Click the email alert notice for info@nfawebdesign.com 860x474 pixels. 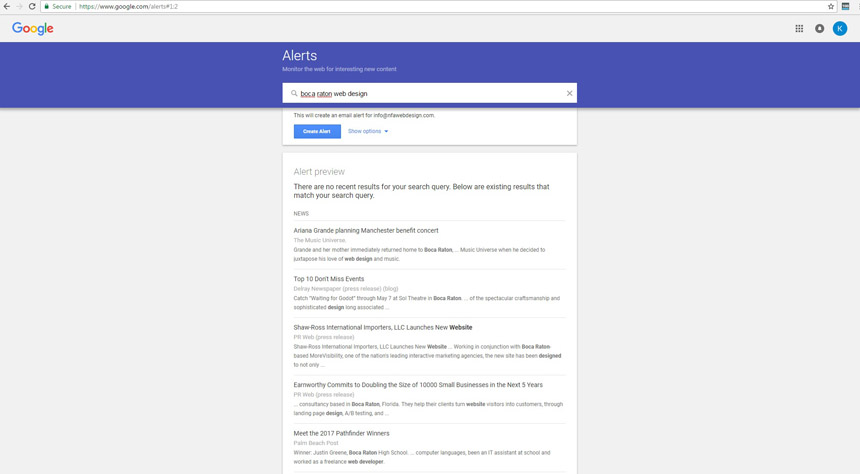pos(364,115)
